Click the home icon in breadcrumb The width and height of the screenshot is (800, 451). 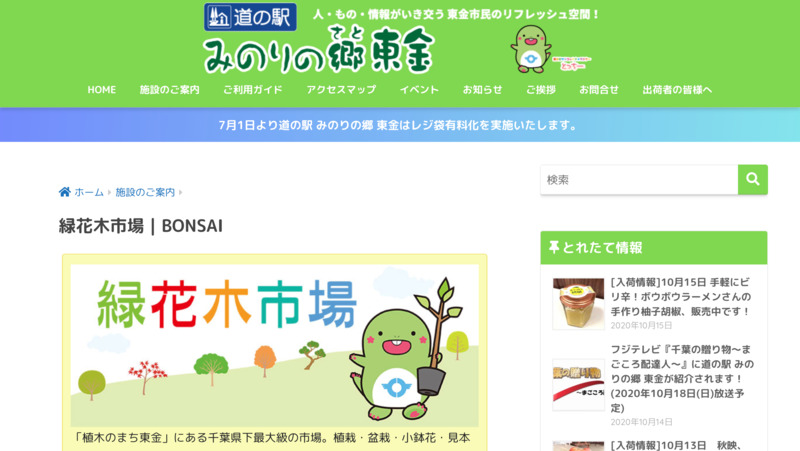point(65,192)
